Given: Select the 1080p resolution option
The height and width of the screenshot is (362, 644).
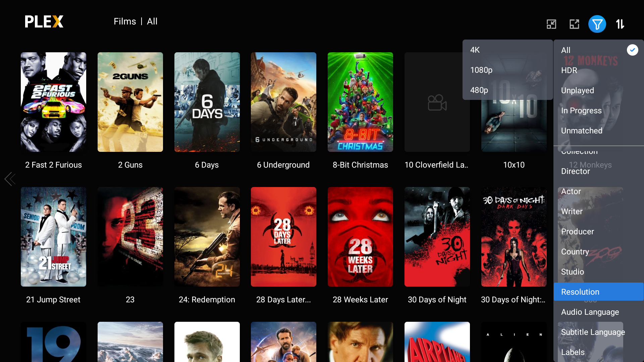Looking at the screenshot, I should 507,70.
